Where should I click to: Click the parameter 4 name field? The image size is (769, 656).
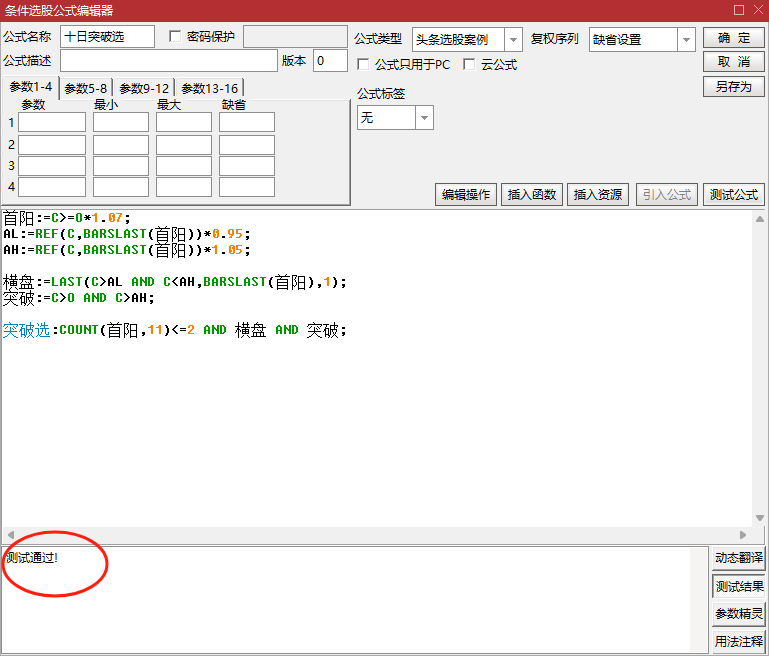coord(52,187)
